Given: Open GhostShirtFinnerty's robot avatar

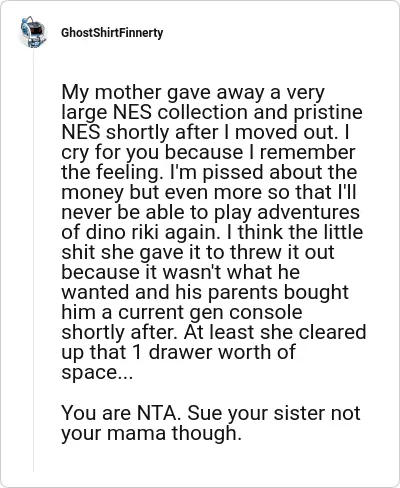Looking at the screenshot, I should pyautogui.click(x=33, y=32).
